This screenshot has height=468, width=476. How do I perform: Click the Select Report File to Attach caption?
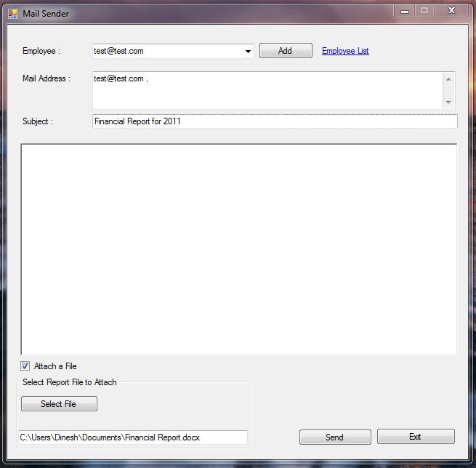click(70, 382)
